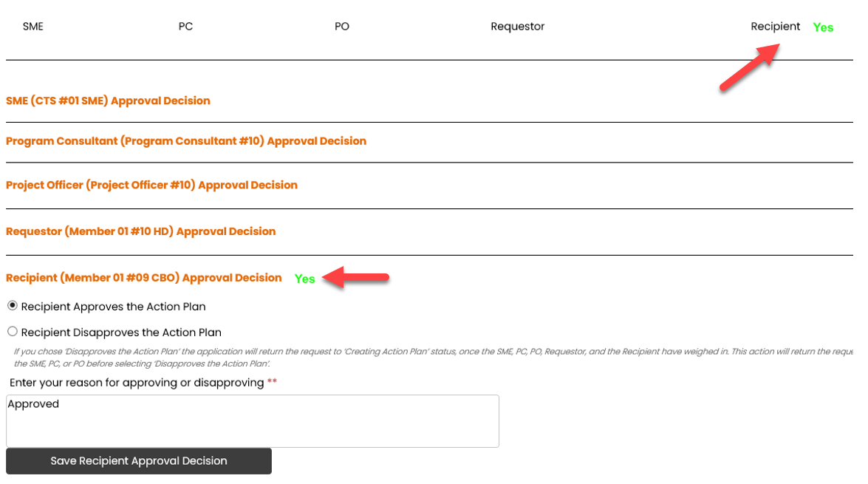Click the green Yes next to Recipient header
The height and width of the screenshot is (484, 868).
point(823,27)
